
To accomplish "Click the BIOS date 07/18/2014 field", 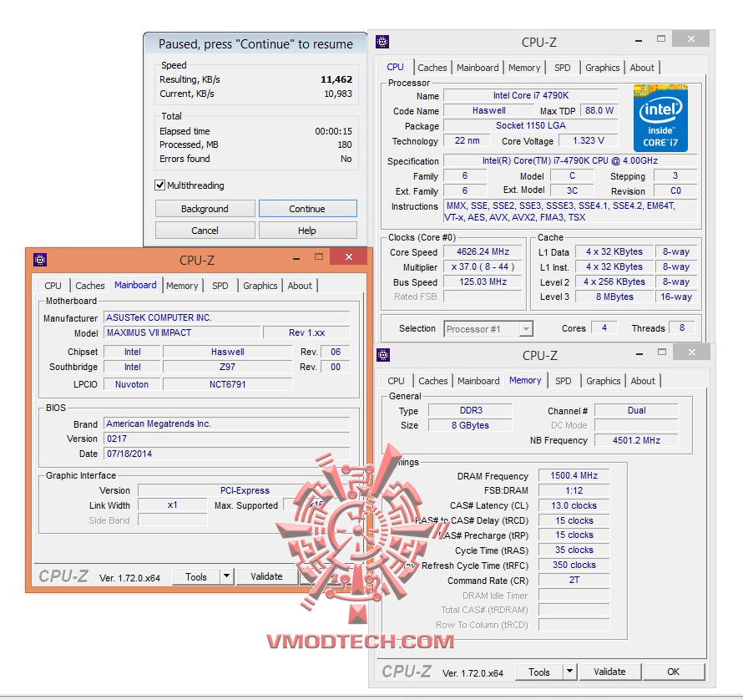I will click(x=226, y=454).
